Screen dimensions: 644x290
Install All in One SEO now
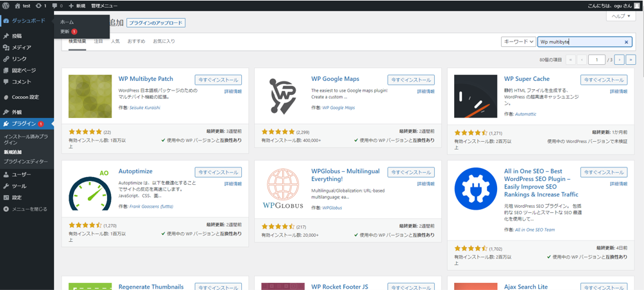[x=604, y=172]
